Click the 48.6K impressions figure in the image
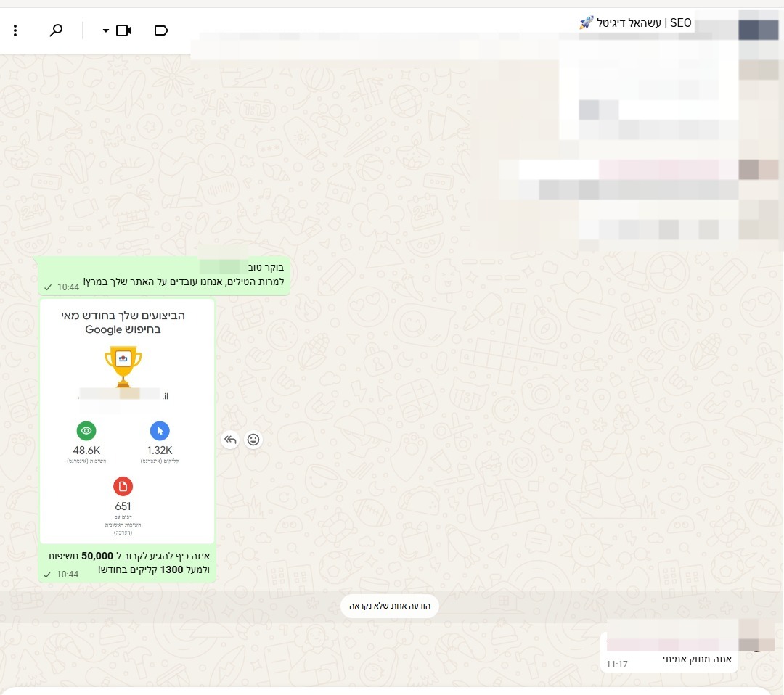The height and width of the screenshot is (695, 784). coord(86,451)
